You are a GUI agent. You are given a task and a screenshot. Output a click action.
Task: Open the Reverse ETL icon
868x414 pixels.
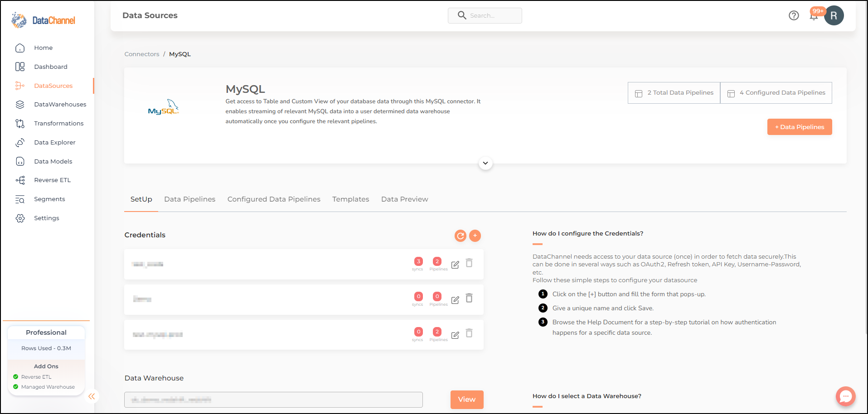[x=20, y=180]
